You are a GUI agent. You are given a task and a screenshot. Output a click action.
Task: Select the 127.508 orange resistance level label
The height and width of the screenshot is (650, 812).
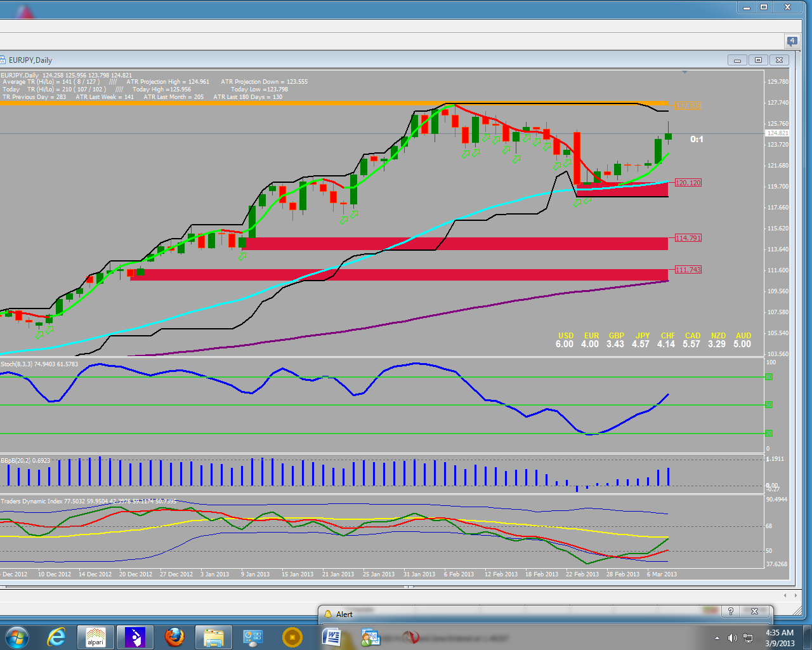pos(688,107)
